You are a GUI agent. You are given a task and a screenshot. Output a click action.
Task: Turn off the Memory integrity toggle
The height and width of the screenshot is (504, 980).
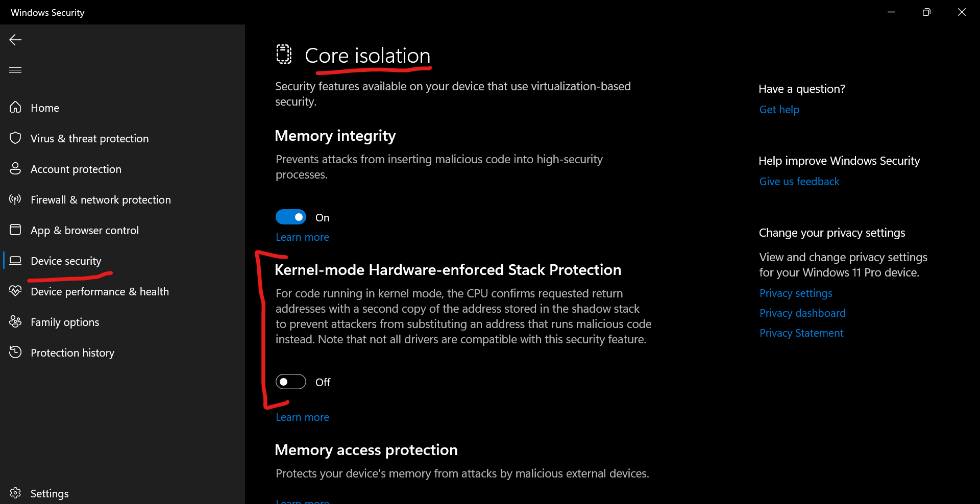pos(291,217)
